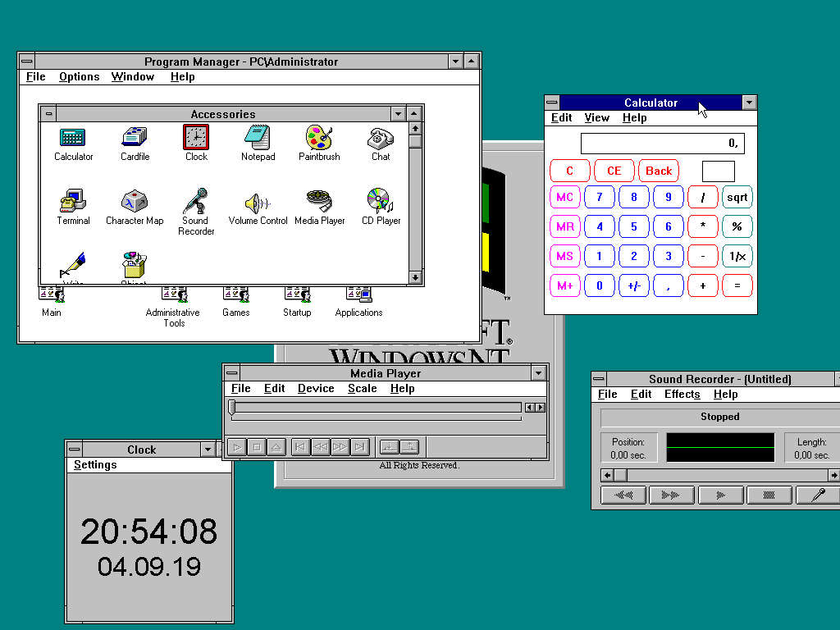
Task: Click the Accessories window scroll down arrow
Action: click(415, 277)
